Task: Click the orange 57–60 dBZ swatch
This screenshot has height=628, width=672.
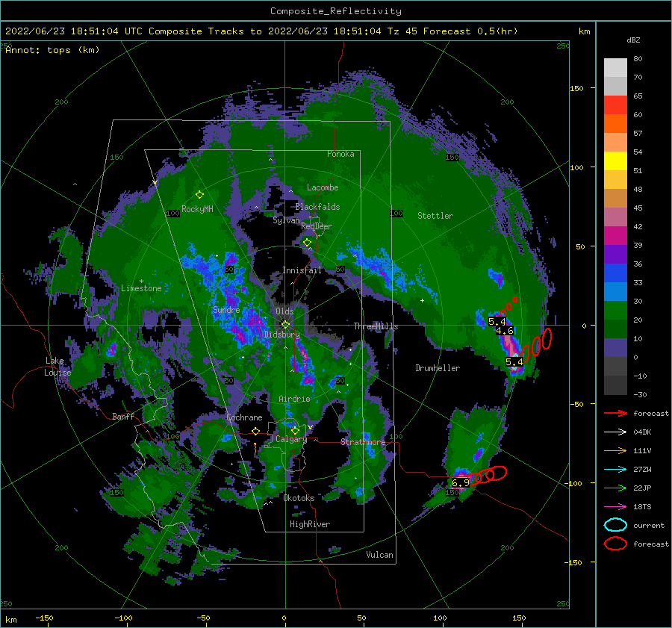Action: 615,123
